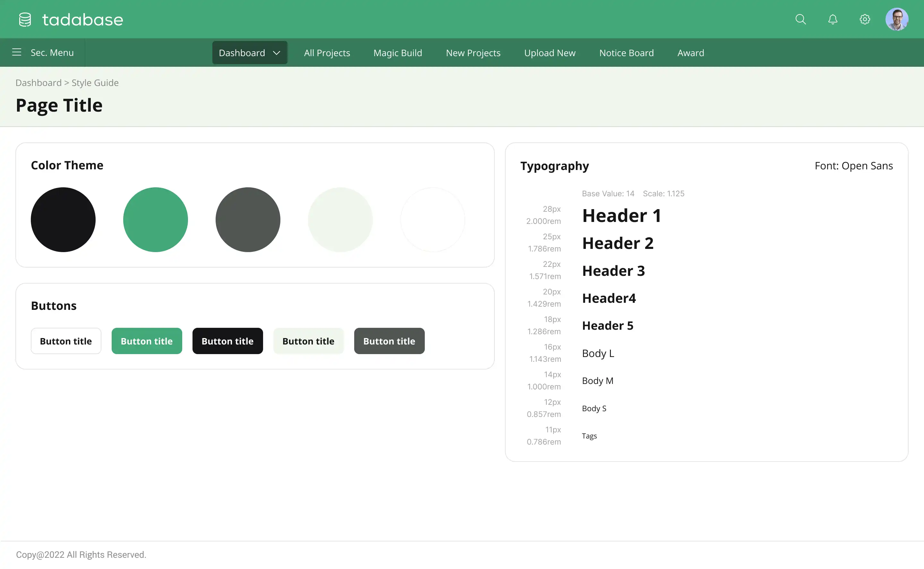This screenshot has width=924, height=569.
Task: Click the user profile avatar
Action: [896, 19]
